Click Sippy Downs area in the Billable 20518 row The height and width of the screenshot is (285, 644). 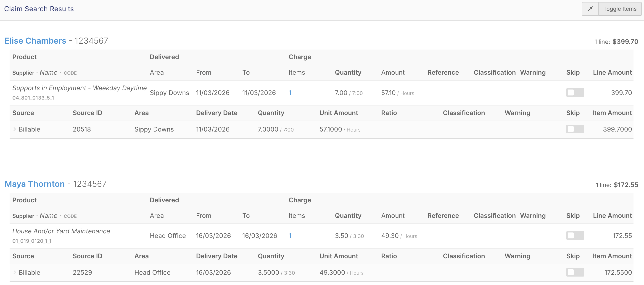point(154,129)
